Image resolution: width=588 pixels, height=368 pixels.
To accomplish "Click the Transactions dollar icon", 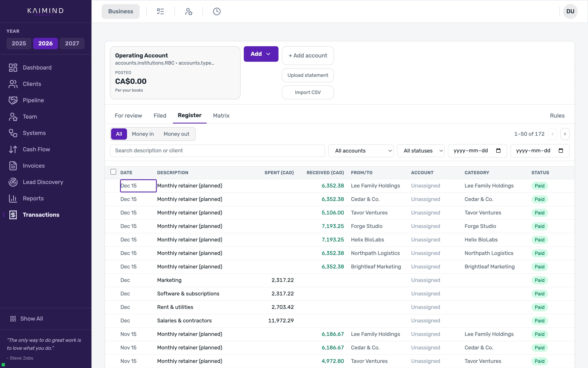I will click(x=13, y=215).
